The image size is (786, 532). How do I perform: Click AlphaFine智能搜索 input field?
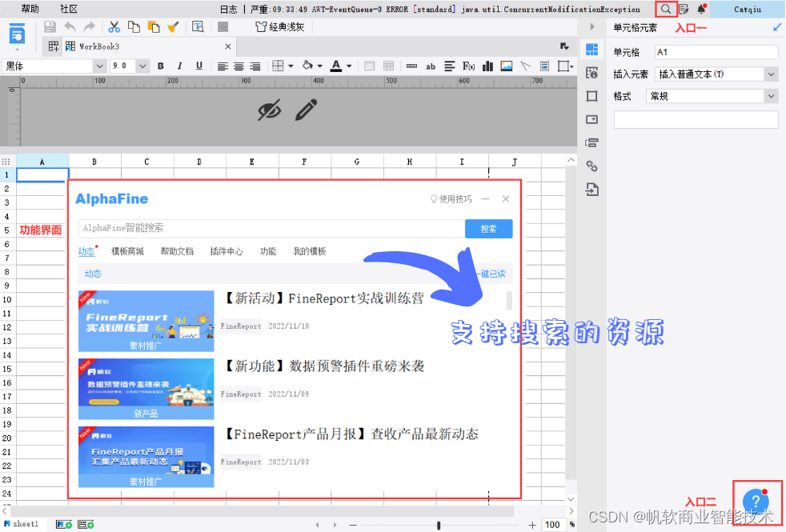[271, 229]
